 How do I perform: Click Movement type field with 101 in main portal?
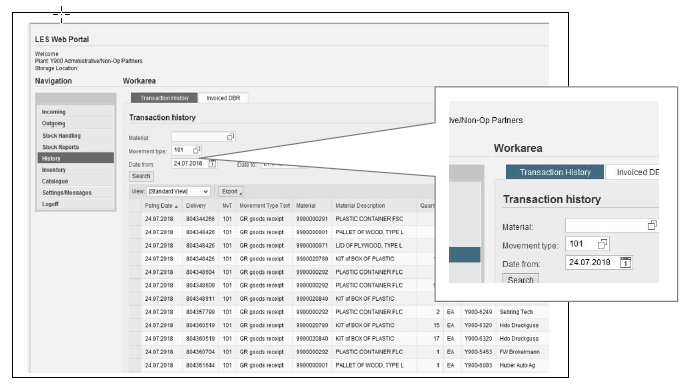187,150
